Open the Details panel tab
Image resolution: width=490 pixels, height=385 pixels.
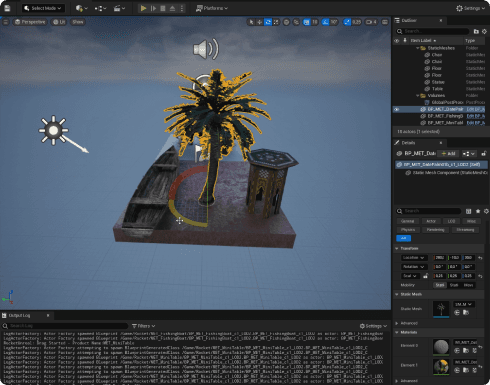point(408,143)
